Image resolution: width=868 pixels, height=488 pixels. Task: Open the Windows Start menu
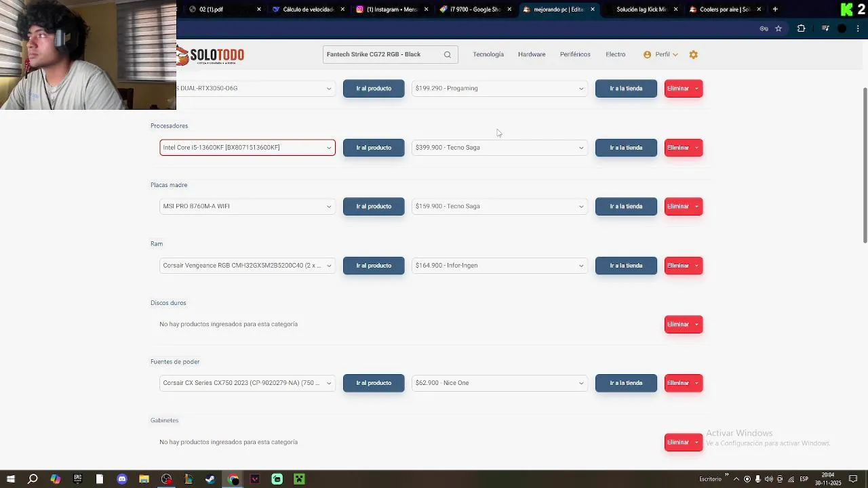click(11, 479)
